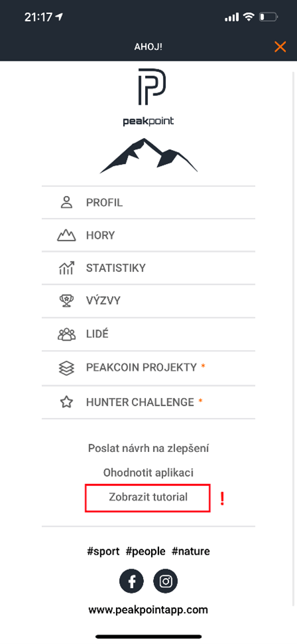Show the tutorial via Zobrazit tutorial

coord(148,497)
